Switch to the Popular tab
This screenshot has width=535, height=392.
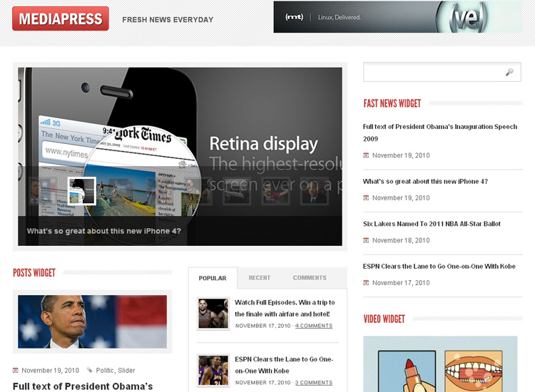coord(213,278)
